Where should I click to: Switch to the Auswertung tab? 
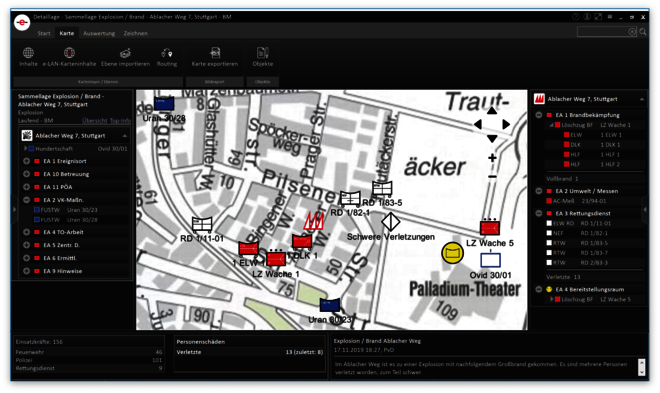(99, 33)
